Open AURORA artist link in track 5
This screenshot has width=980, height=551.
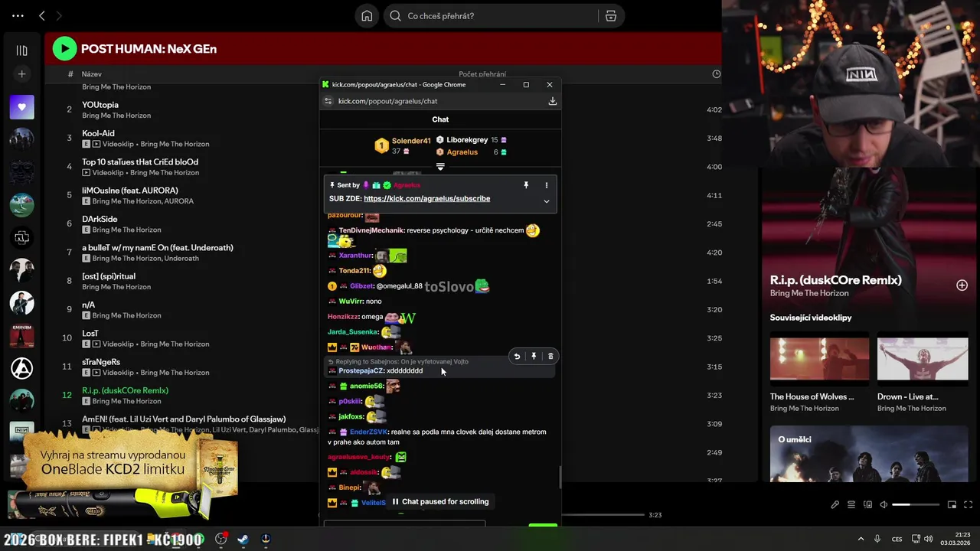178,201
